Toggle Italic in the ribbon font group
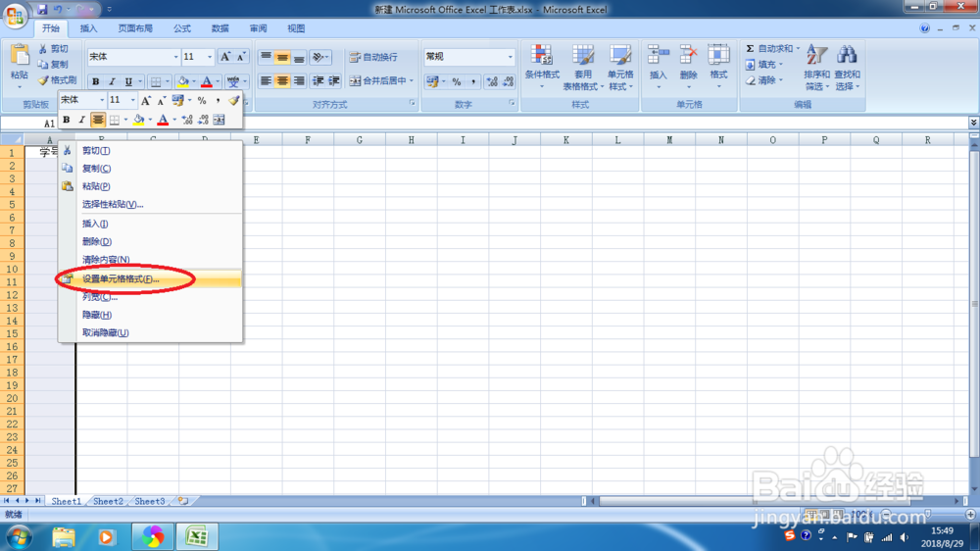The image size is (980, 551). tap(112, 81)
